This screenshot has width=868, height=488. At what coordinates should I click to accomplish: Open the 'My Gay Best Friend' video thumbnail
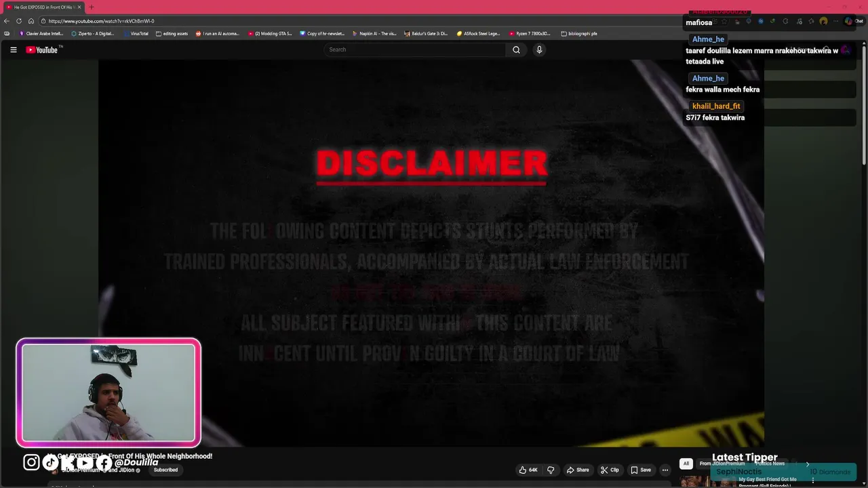click(x=707, y=482)
